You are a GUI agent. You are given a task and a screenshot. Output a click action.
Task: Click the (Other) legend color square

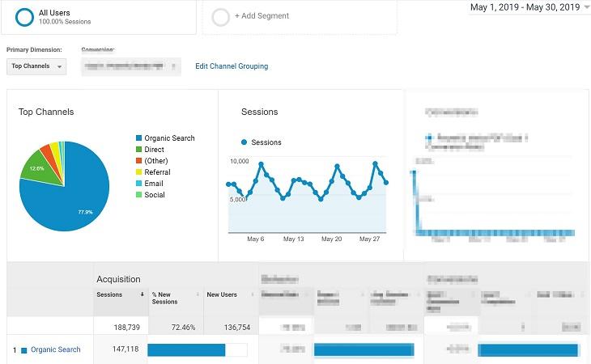click(138, 161)
